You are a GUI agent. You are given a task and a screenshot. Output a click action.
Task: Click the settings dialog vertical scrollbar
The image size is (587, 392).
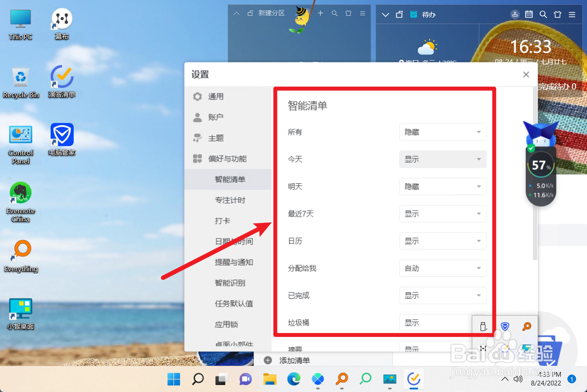(535, 174)
